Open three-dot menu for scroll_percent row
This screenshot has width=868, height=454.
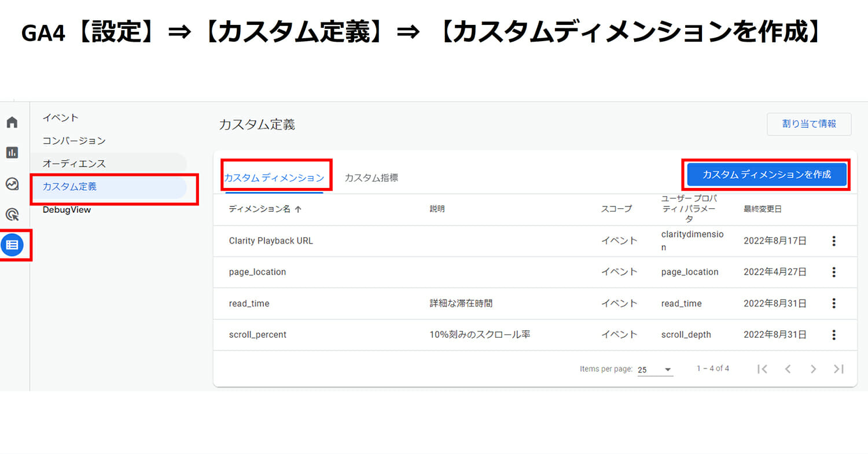[833, 334]
